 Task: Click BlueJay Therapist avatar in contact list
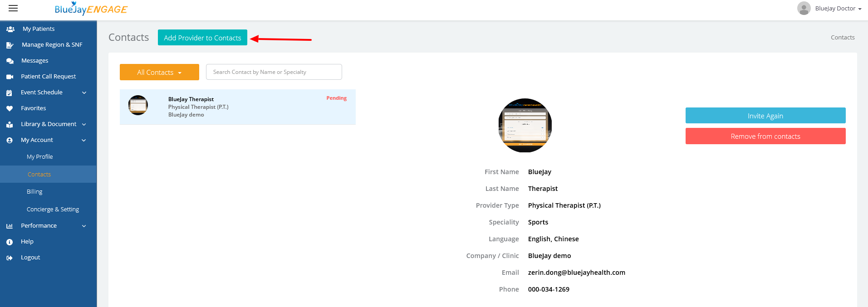point(138,105)
